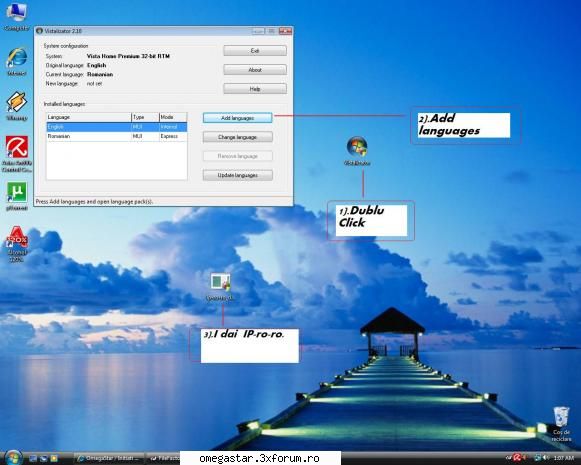Image resolution: width=581 pixels, height=465 pixels.
Task: Switch to Omegastar browser taskbar button
Action: pos(109,458)
